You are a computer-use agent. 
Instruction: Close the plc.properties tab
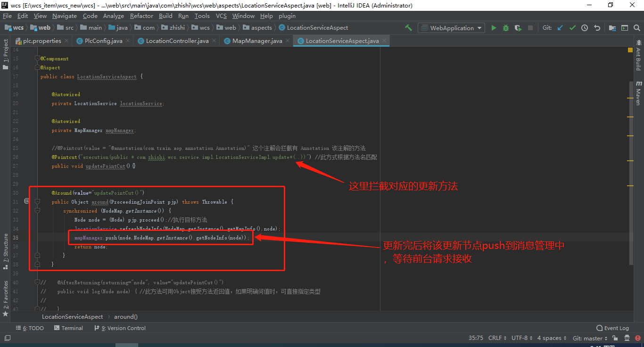click(67, 41)
